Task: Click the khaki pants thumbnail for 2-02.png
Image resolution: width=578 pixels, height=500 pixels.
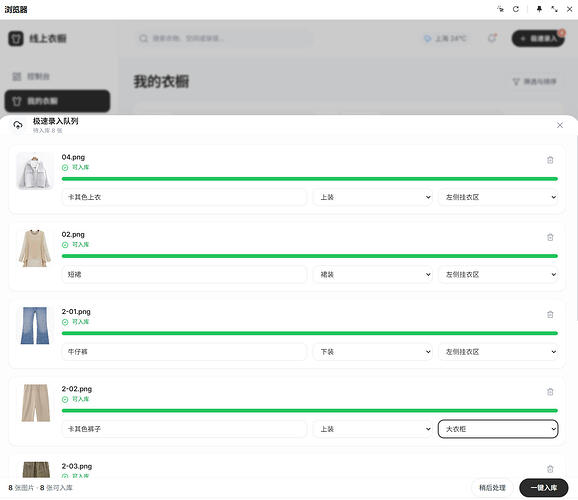Action: pos(35,403)
